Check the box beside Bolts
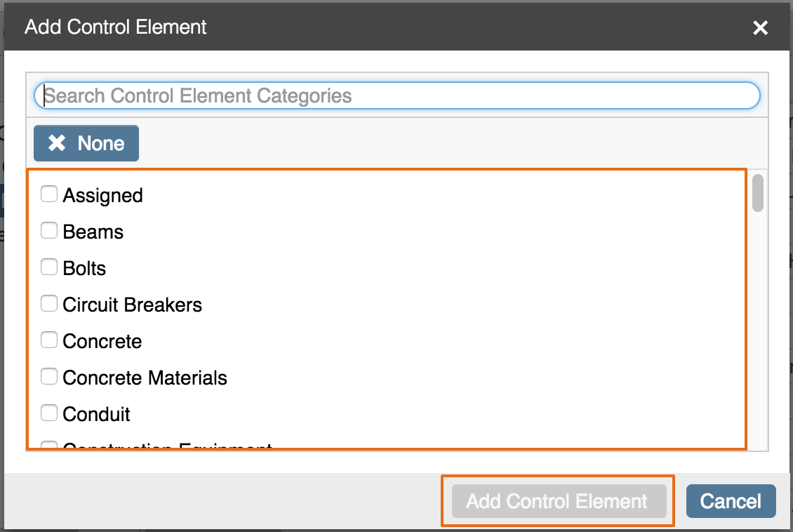The image size is (793, 532). [49, 267]
